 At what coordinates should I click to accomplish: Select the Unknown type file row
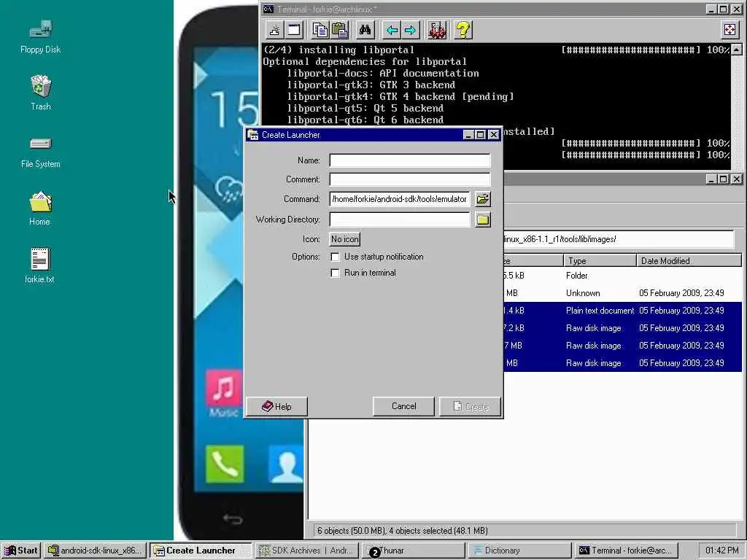coord(622,293)
